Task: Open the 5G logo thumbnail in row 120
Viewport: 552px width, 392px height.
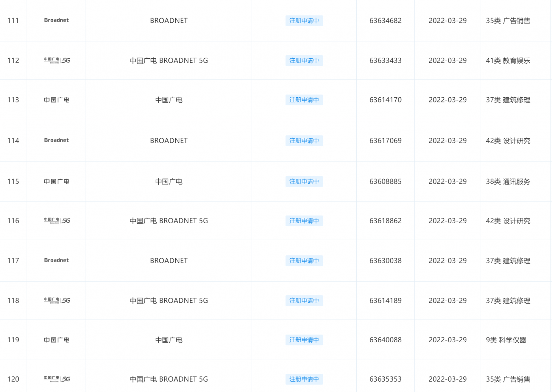Action: (x=57, y=379)
